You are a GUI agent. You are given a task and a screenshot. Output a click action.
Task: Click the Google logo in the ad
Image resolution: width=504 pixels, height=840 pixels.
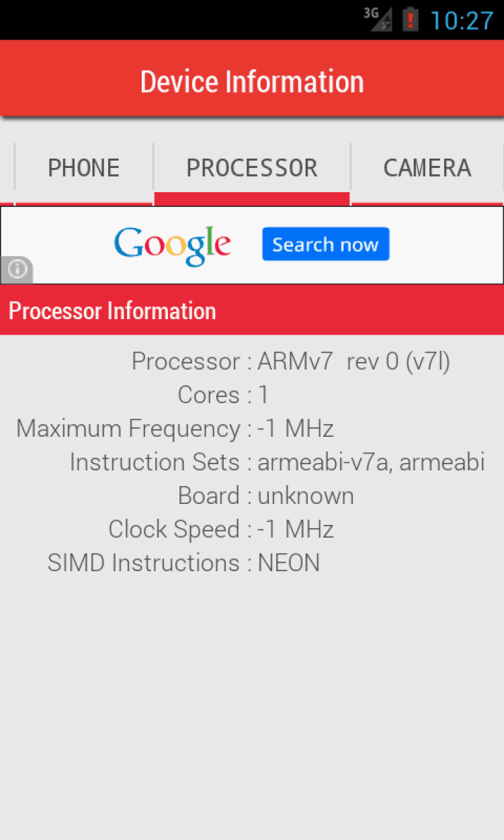pyautogui.click(x=173, y=245)
